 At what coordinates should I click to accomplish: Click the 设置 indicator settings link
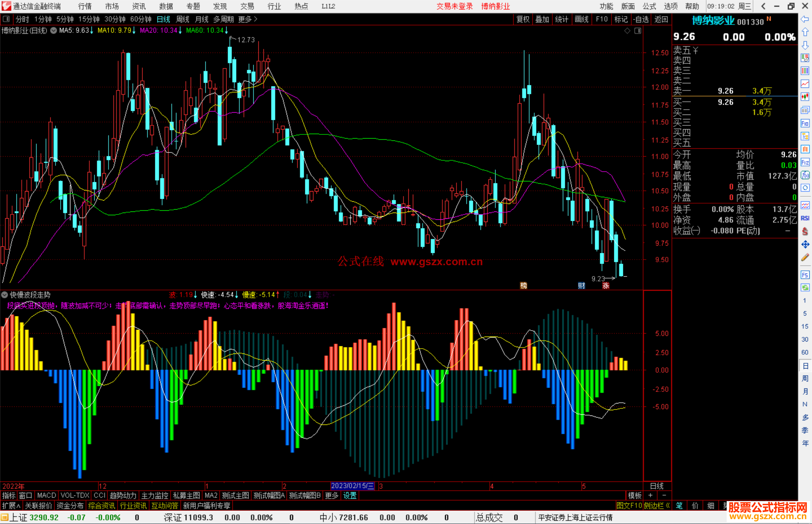coord(350,495)
